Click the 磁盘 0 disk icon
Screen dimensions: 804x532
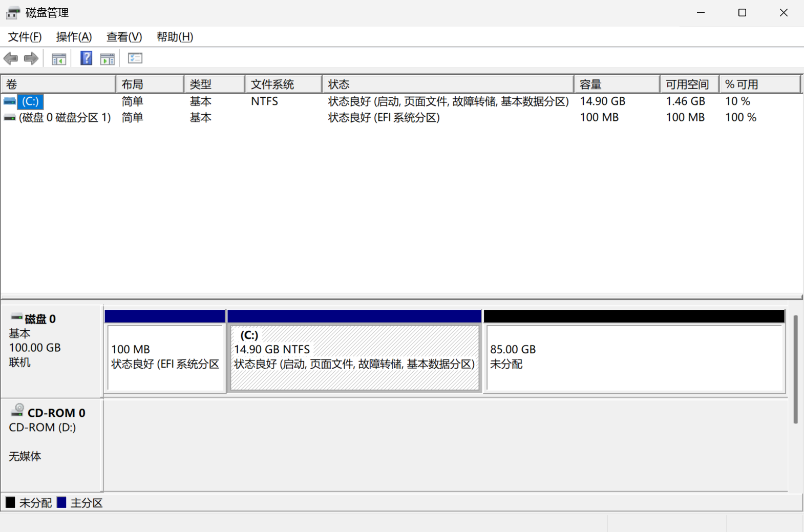coord(17,317)
